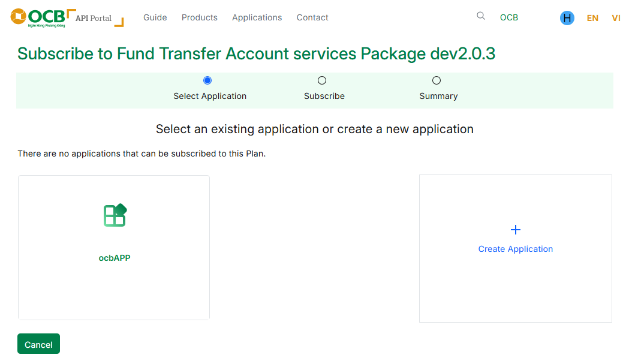The image size is (626, 364).
Task: Click the OCB organization name link
Action: (509, 17)
